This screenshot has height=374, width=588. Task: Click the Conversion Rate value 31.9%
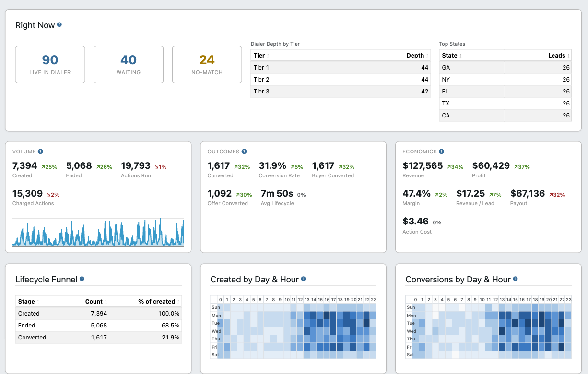272,166
